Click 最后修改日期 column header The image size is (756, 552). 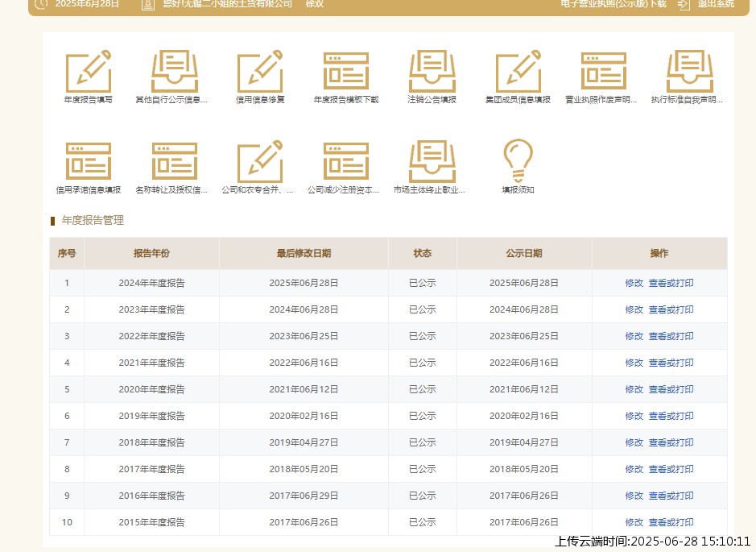tap(304, 253)
